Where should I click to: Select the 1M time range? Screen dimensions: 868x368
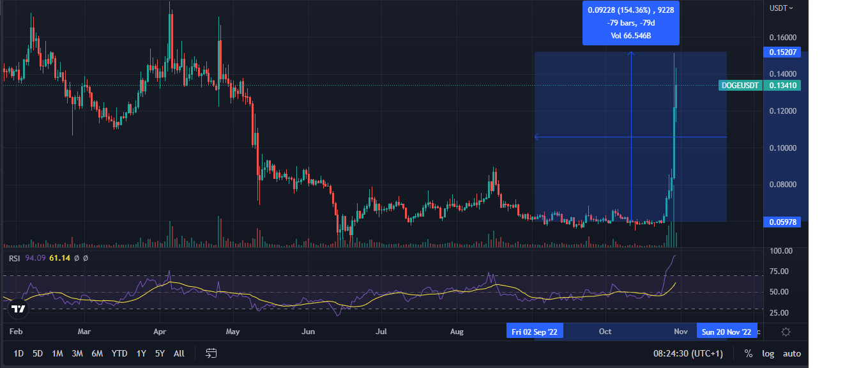click(57, 353)
